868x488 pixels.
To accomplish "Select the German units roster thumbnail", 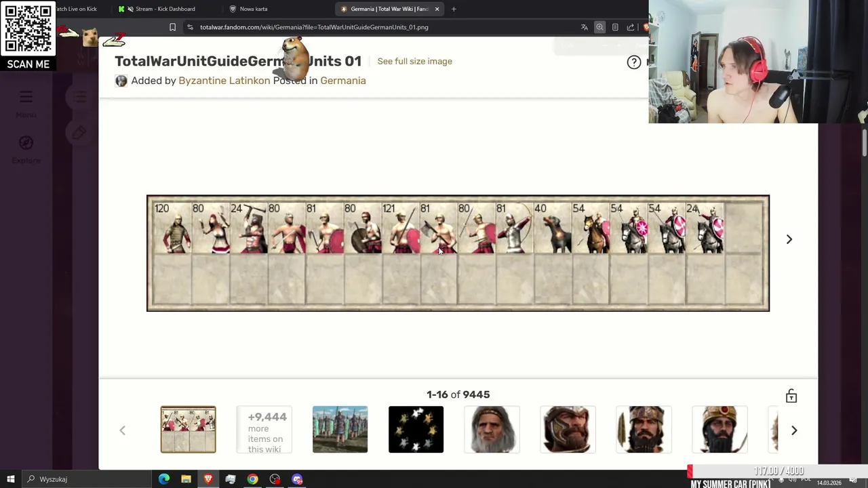I will 188,430.
